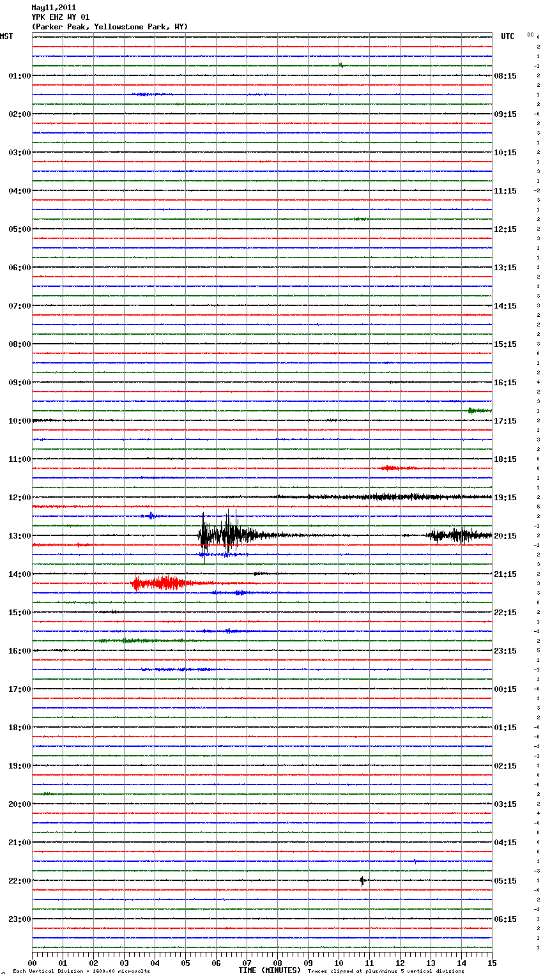543x980 pixels.
Task: Select minute tick 00 on bottom axis
Action: (33, 963)
